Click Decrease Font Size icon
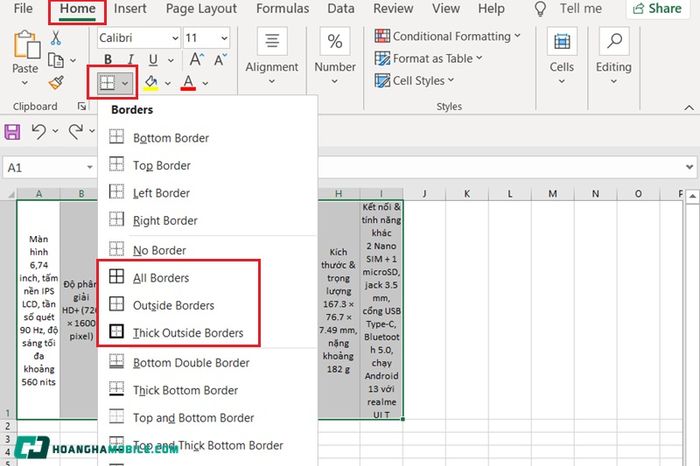This screenshot has height=466, width=700. pyautogui.click(x=220, y=59)
